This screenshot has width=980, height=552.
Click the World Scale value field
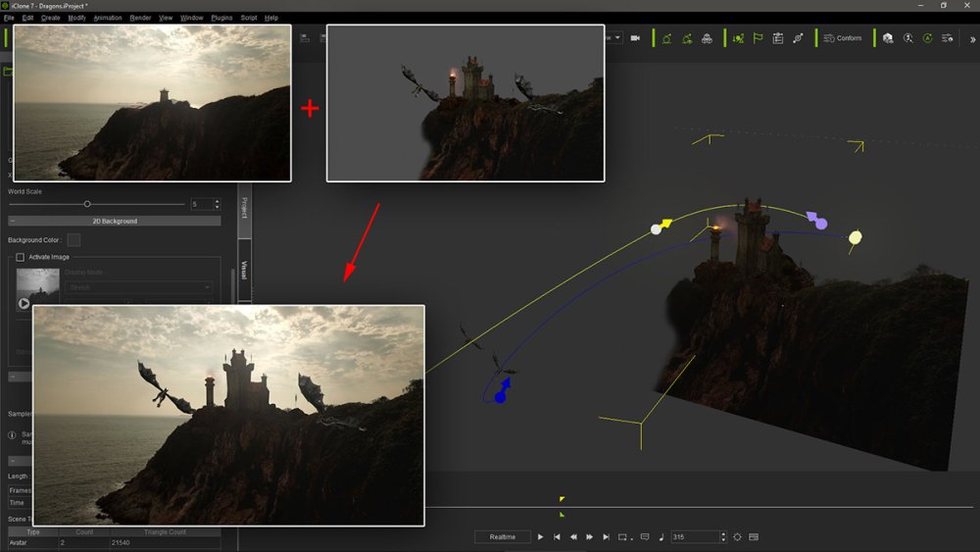tap(201, 204)
